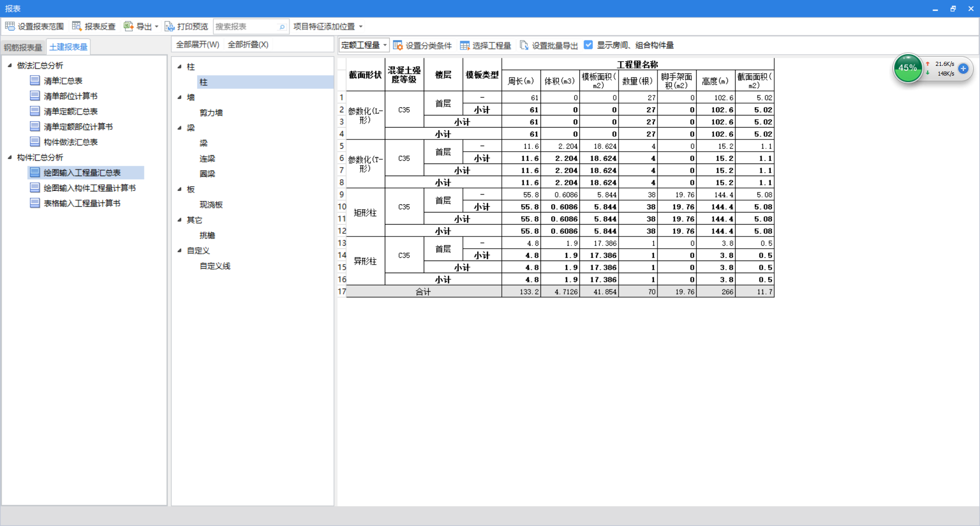980x526 pixels.
Task: Click 设置批量导出 button label
Action: (x=555, y=45)
